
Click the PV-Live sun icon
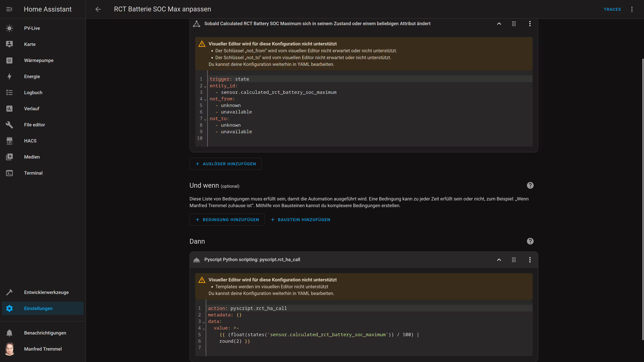(9, 28)
